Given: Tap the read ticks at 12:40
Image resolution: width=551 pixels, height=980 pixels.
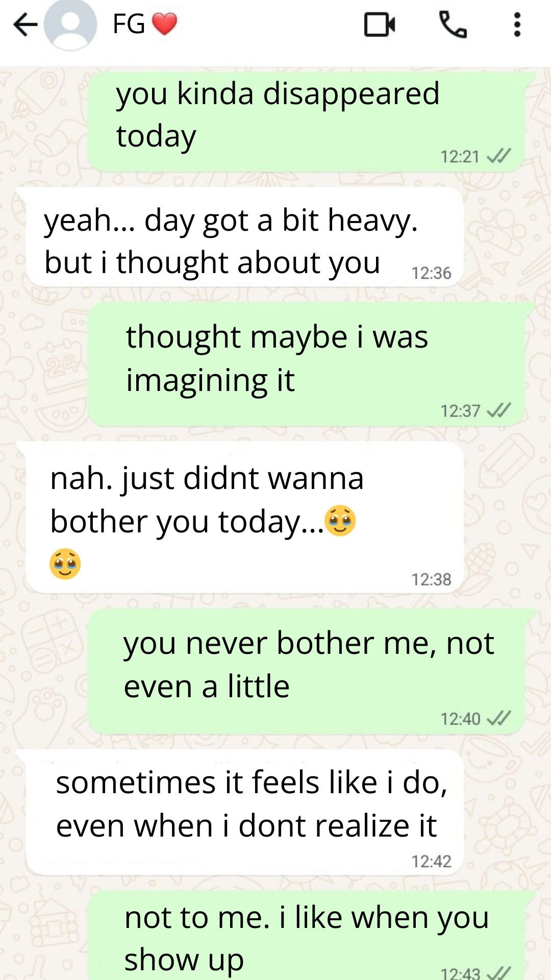Looking at the screenshot, I should coord(499,719).
